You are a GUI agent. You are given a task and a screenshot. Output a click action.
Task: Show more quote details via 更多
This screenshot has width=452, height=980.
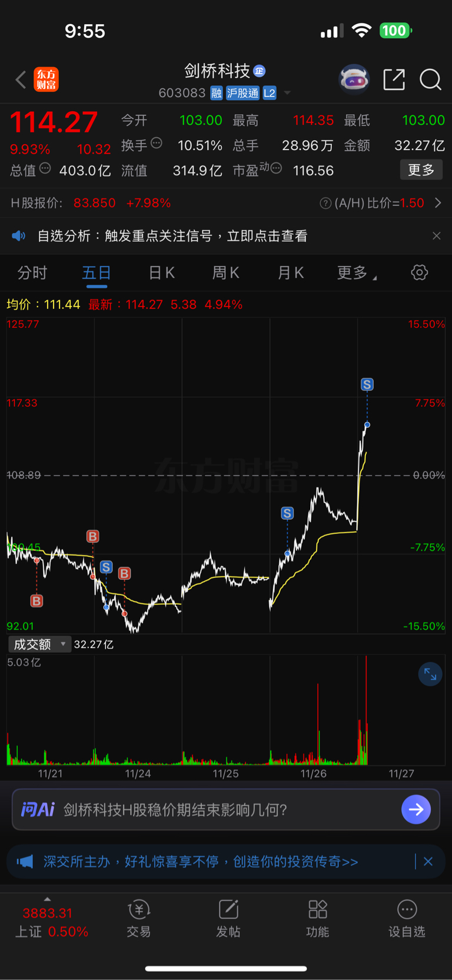[x=421, y=170]
